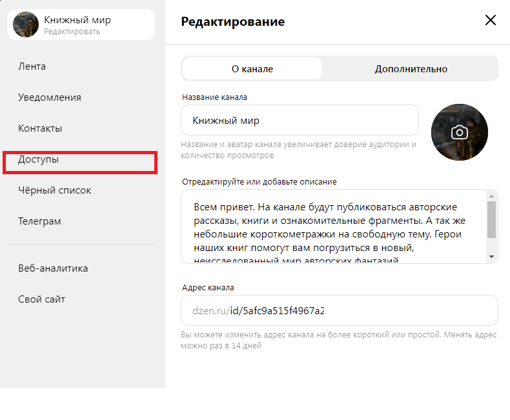Click the description scrollbar up arrow
The image size is (510, 420).
[x=491, y=196]
